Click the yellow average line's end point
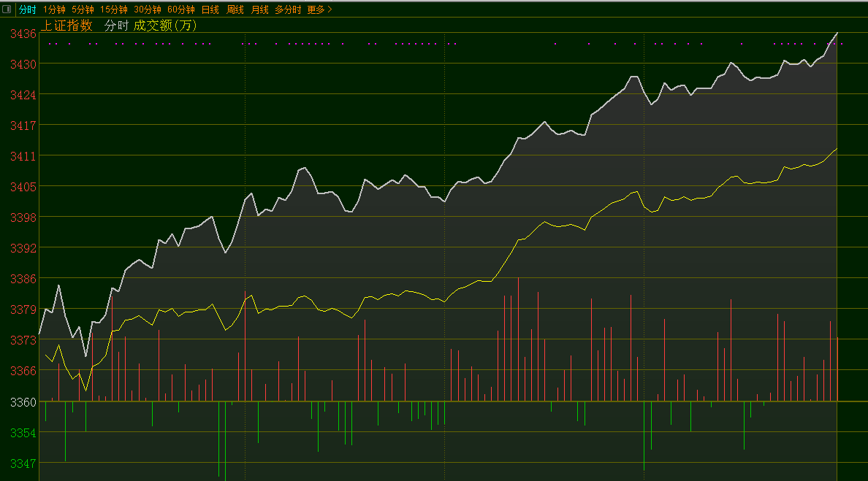The width and height of the screenshot is (868, 481). [837, 149]
